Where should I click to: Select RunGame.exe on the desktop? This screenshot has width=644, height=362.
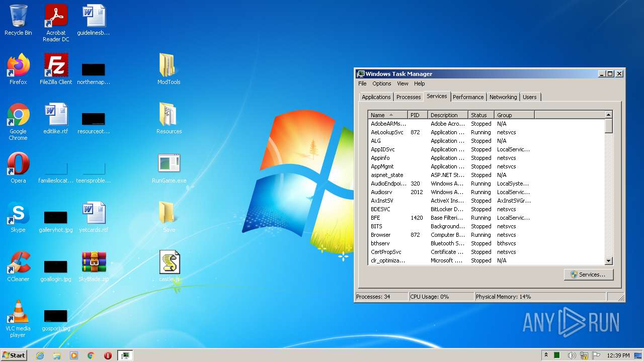[x=169, y=168]
